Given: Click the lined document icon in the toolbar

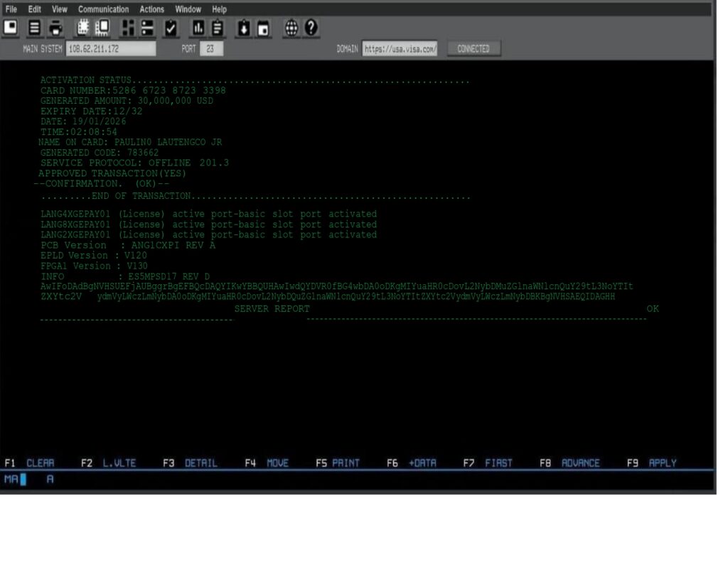Looking at the screenshot, I should 34,28.
